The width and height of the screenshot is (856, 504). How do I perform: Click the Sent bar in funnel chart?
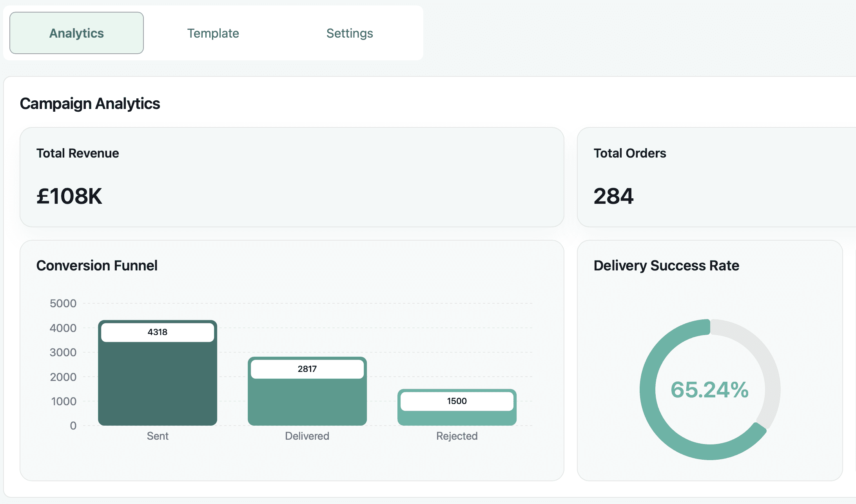click(158, 384)
